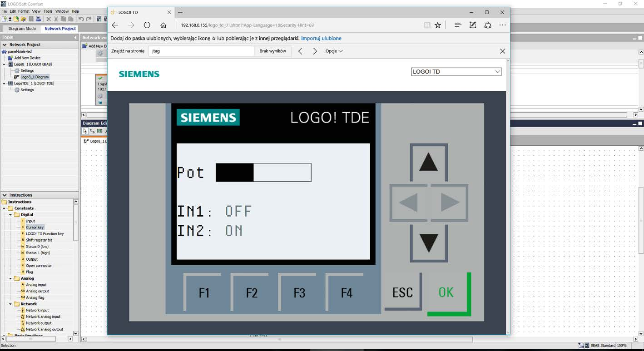The width and height of the screenshot is (644, 351).
Task: Click the Importuj ulubione link
Action: click(x=321, y=39)
